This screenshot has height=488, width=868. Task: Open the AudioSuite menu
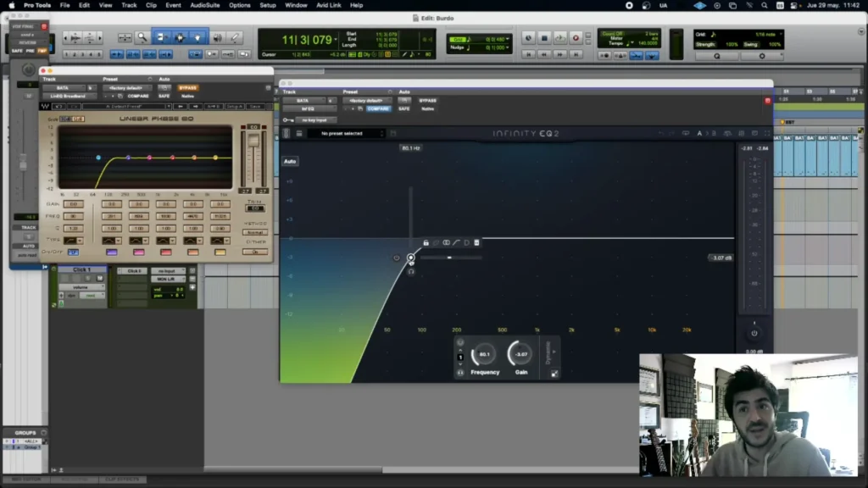[x=205, y=5]
